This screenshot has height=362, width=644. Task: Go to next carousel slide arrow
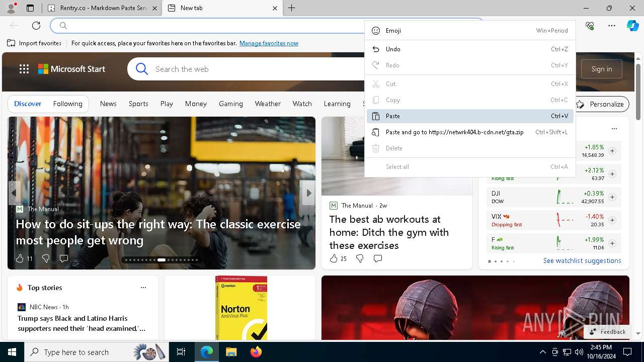pos(308,193)
